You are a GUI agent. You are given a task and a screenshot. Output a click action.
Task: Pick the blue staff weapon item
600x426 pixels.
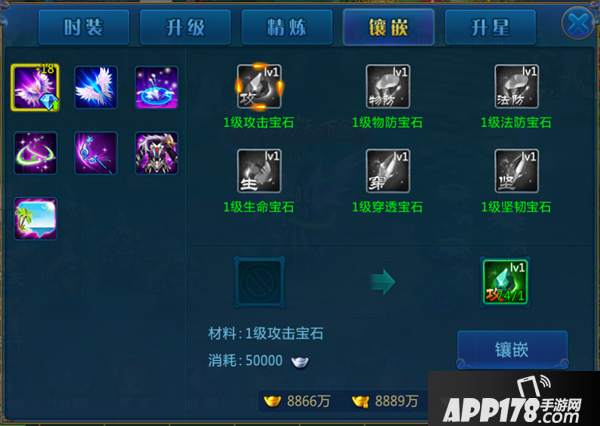coord(96,153)
